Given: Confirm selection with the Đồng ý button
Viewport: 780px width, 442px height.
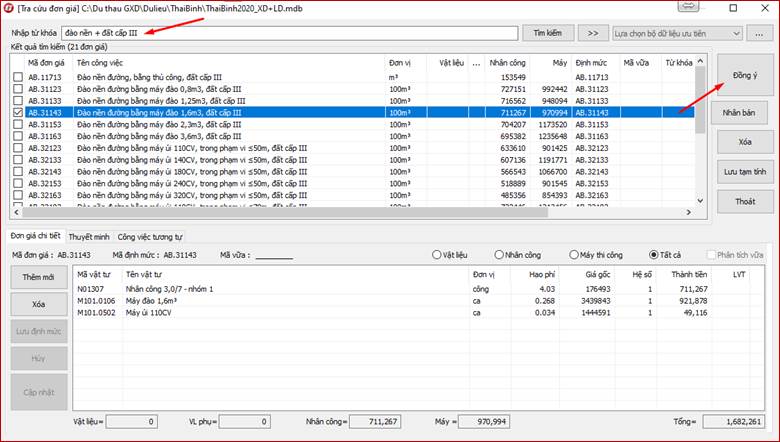Looking at the screenshot, I should [743, 76].
